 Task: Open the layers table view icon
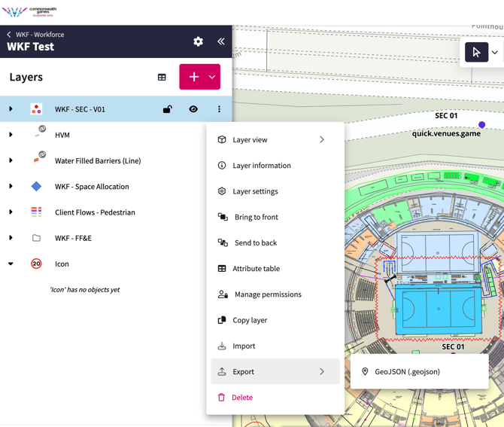pos(162,78)
